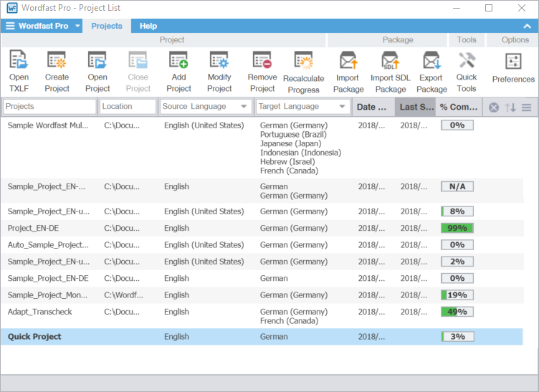
Task: Click Japanese (Japan) target language
Action: tap(290, 143)
